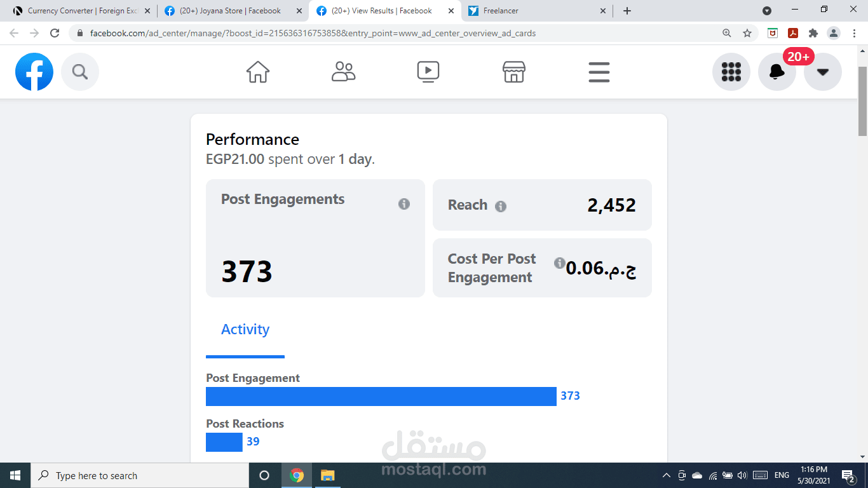Open the Chrome three-dot menu

pos(854,33)
